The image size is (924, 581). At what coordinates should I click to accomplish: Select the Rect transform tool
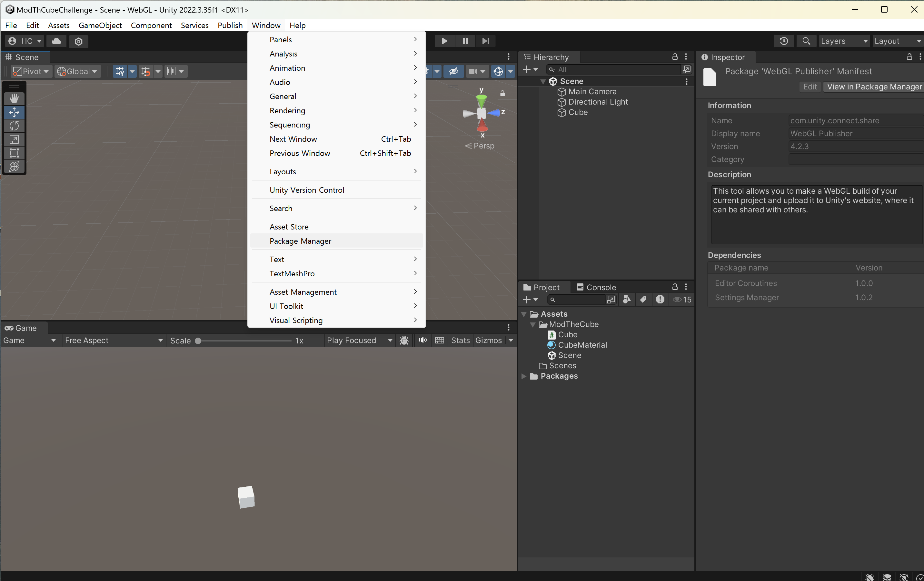[14, 153]
